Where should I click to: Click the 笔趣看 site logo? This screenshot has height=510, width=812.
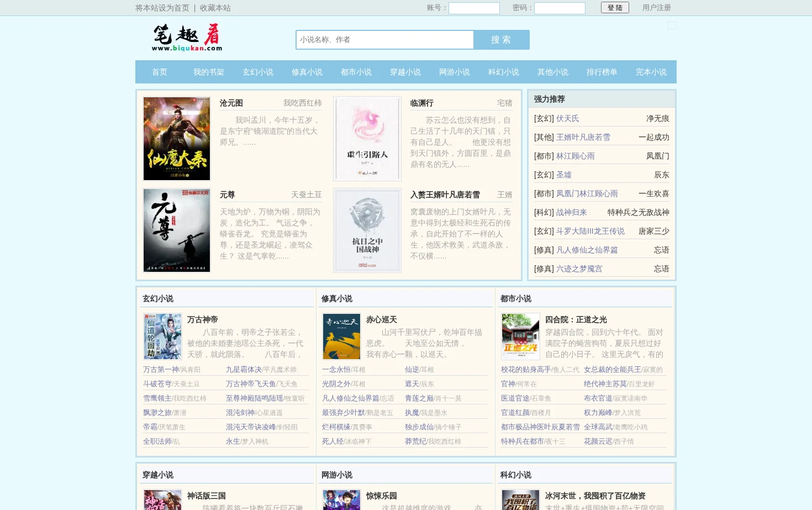point(187,38)
